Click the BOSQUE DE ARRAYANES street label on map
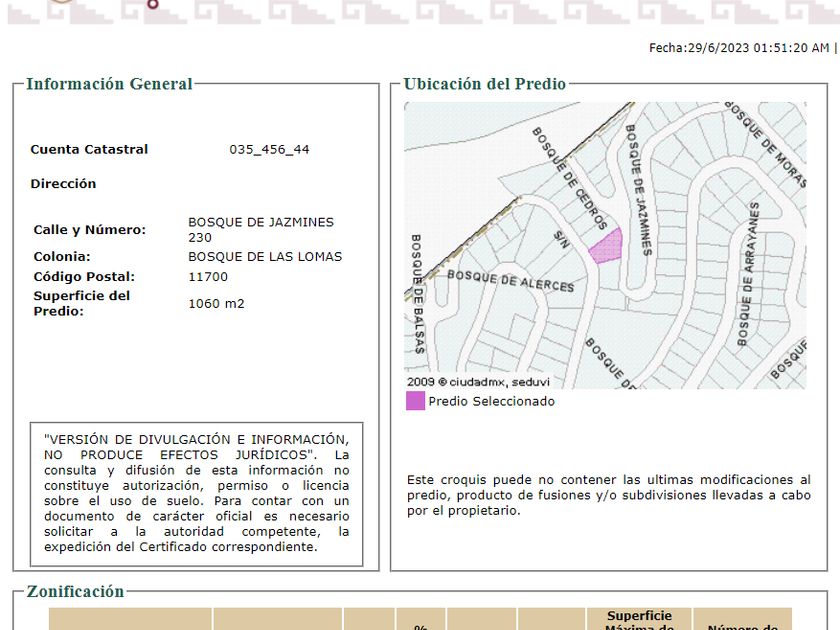This screenshot has height=630, width=840. click(x=748, y=274)
